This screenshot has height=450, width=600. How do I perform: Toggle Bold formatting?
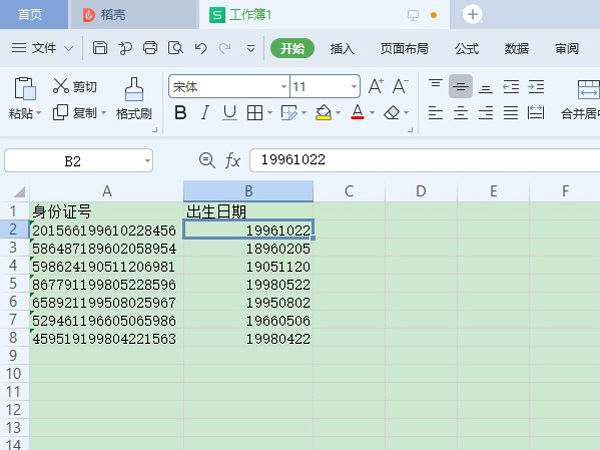click(x=180, y=113)
